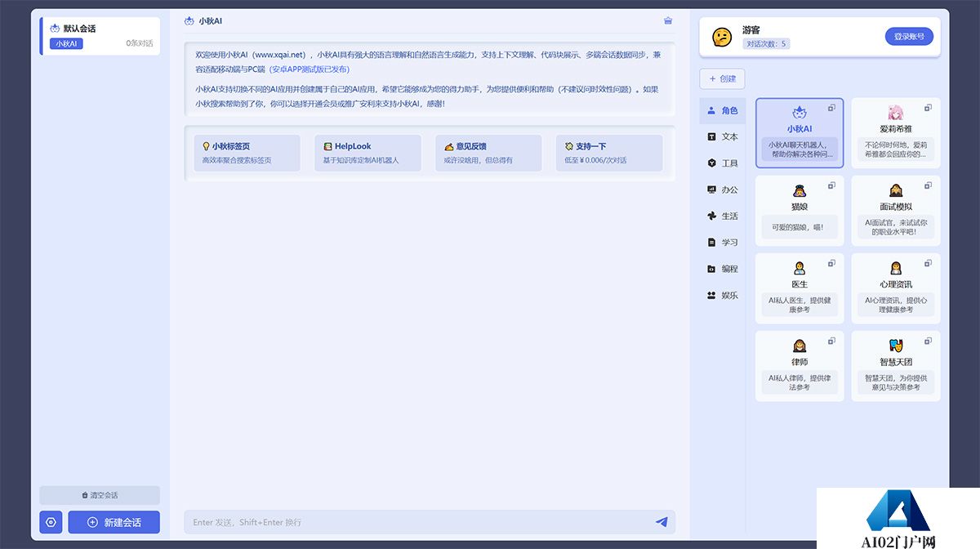Click the 智慧天团 avatar icon
Viewport: 980px width, 549px height.
pos(896,346)
